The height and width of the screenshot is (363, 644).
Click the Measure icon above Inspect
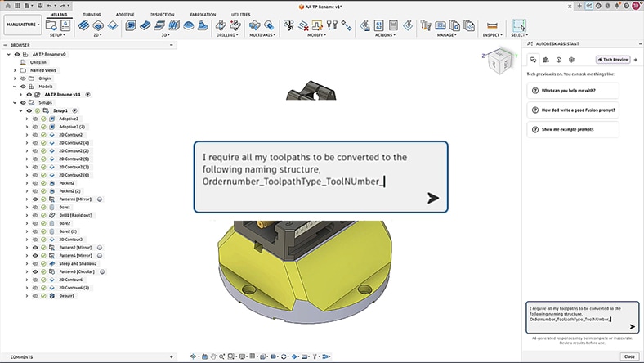pos(492,25)
